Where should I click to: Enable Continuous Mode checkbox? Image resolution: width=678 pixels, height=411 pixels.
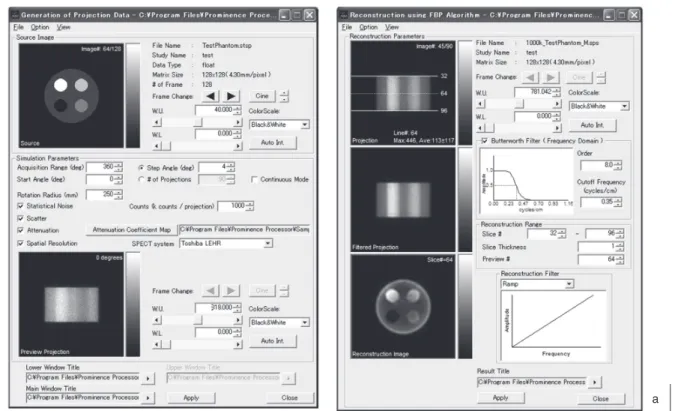point(254,179)
